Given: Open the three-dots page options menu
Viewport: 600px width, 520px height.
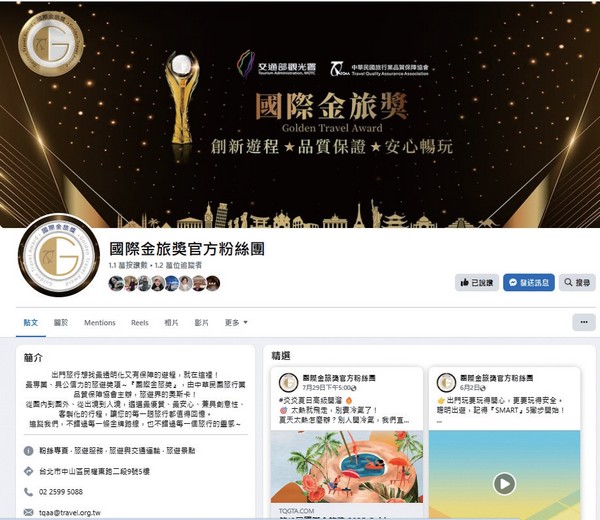Looking at the screenshot, I should click(584, 322).
